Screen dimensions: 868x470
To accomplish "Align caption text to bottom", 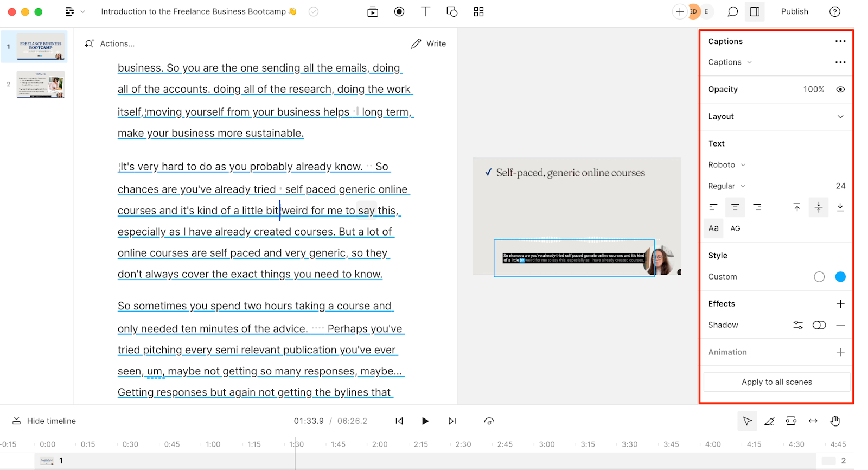I will (x=840, y=207).
